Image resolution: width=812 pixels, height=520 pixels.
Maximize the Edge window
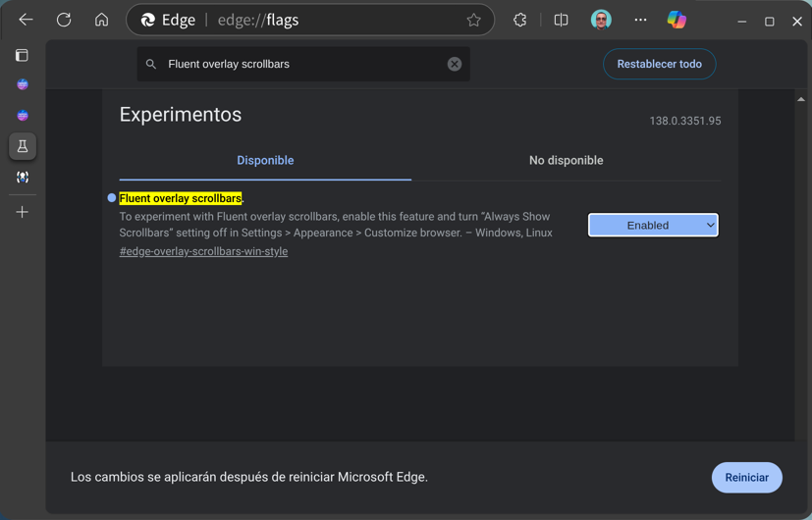coord(770,22)
